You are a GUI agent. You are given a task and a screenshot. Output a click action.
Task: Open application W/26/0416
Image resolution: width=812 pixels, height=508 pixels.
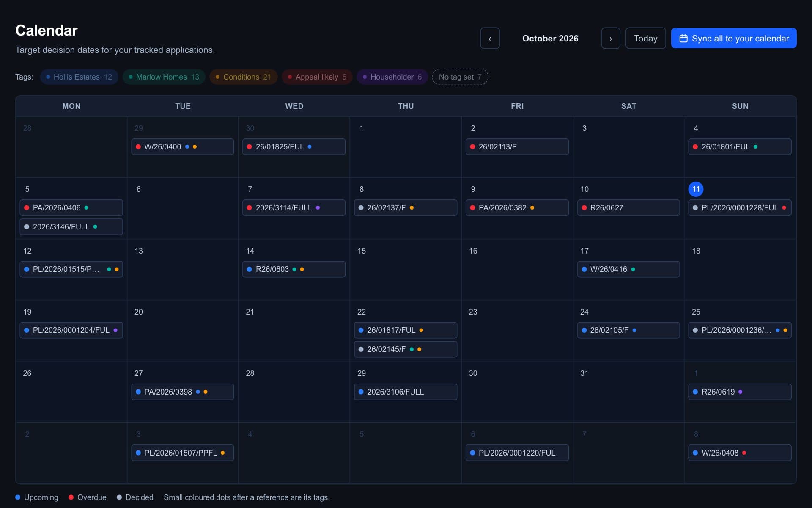tap(628, 269)
